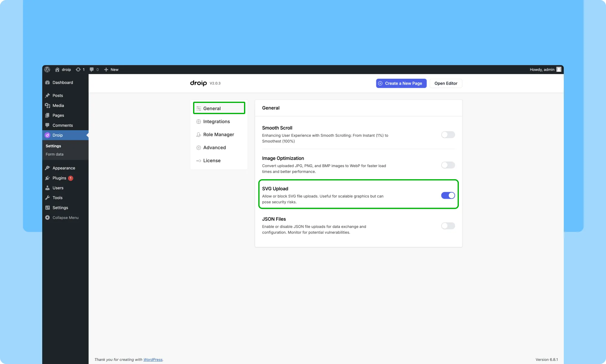
Task: Turn on the Image Optimization toggle
Action: (x=448, y=165)
